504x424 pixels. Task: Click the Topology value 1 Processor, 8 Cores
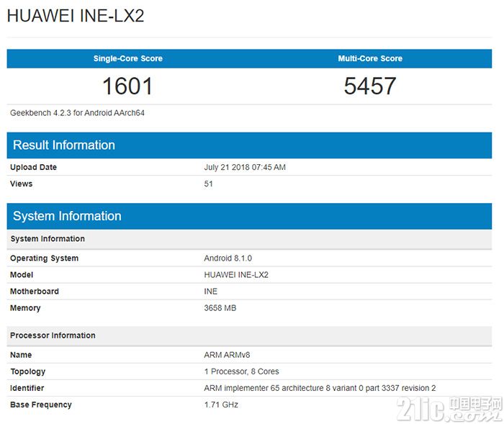pos(242,371)
